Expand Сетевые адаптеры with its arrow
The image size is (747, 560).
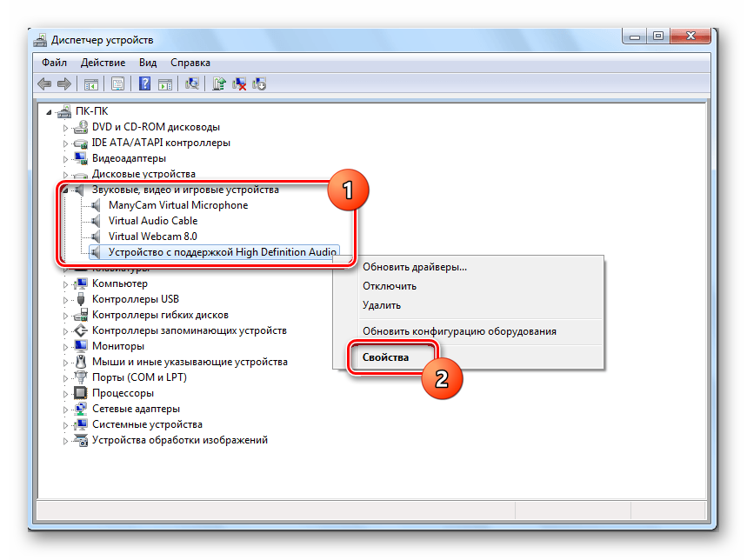[x=66, y=410]
